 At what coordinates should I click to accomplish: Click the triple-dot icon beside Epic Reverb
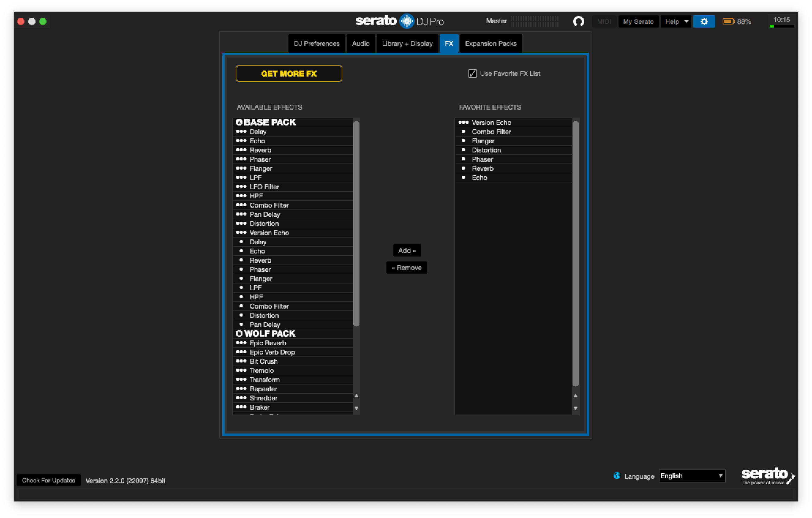coord(241,343)
